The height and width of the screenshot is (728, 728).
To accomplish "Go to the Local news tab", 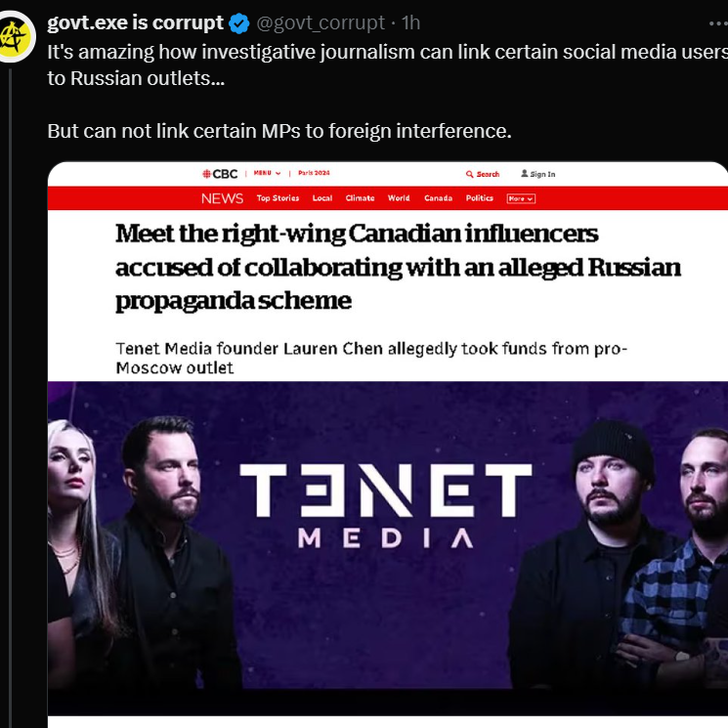I will click(322, 198).
